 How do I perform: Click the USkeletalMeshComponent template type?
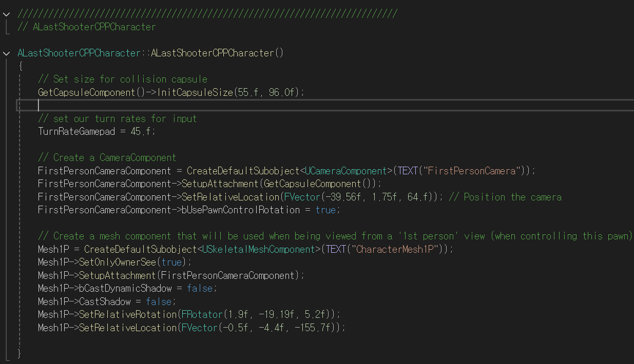click(259, 249)
